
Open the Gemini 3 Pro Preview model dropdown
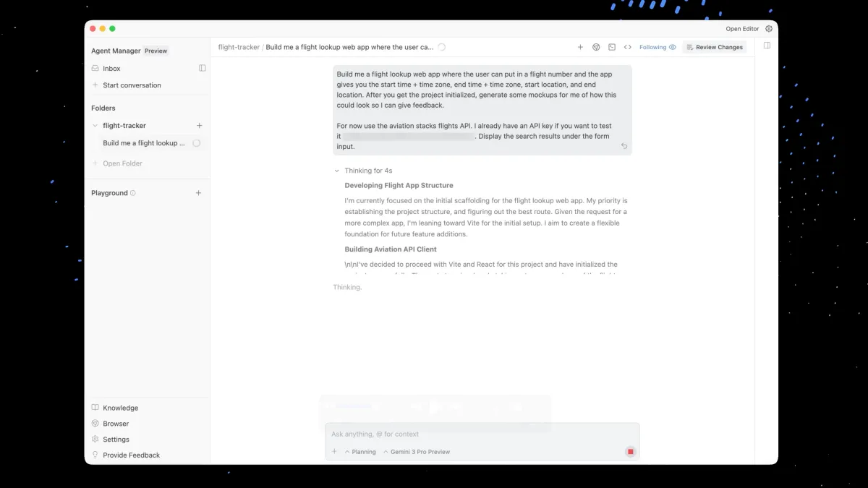click(417, 452)
